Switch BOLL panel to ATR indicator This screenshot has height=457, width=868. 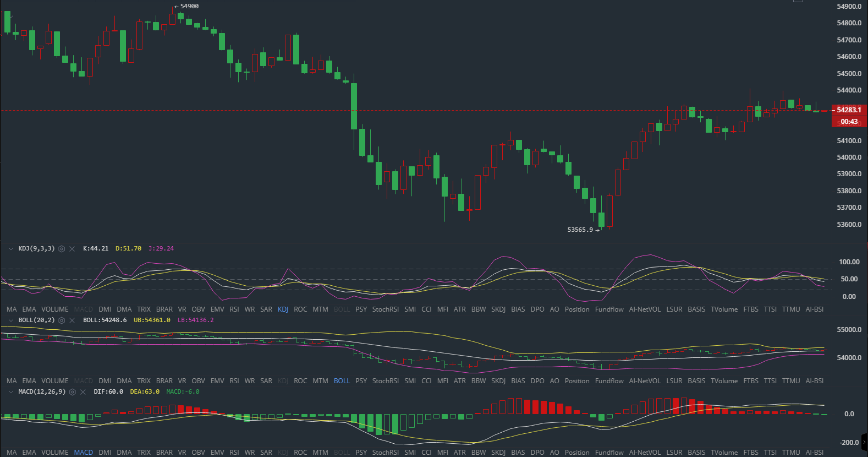pyautogui.click(x=459, y=381)
